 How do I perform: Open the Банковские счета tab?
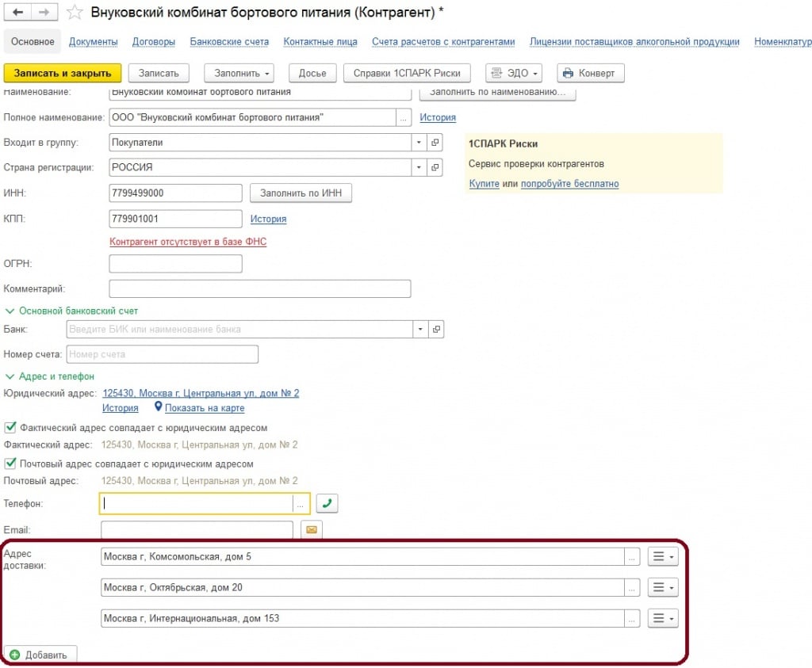(x=229, y=41)
